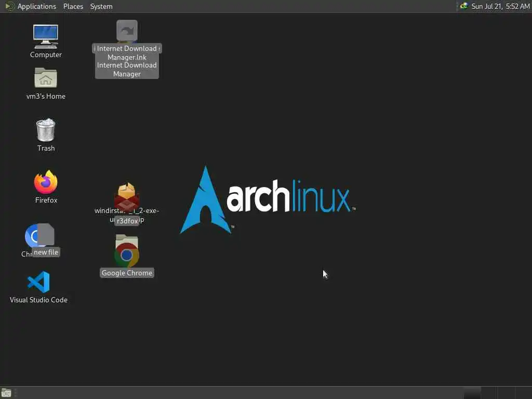Open the Computer desktop icon
532x399 pixels.
click(x=46, y=36)
